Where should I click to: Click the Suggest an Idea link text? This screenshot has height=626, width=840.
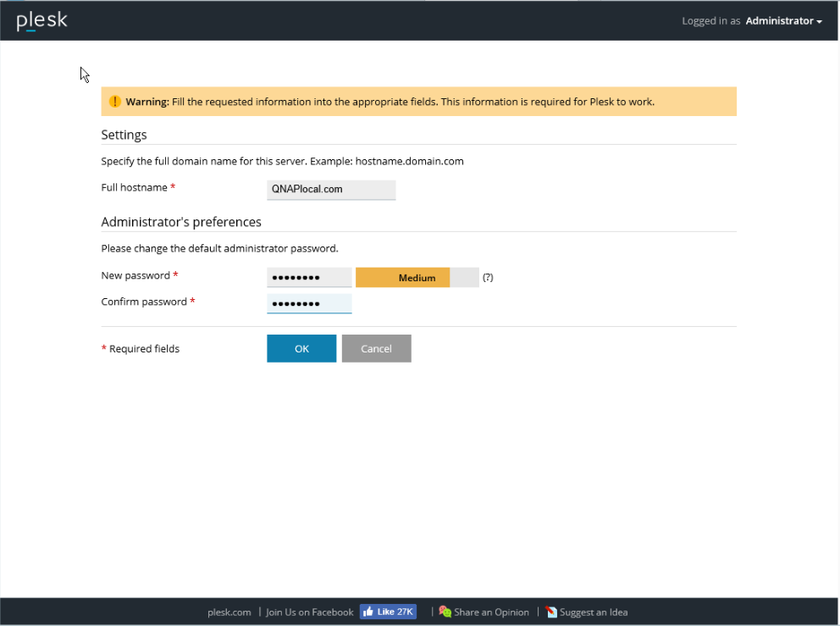[x=594, y=612]
